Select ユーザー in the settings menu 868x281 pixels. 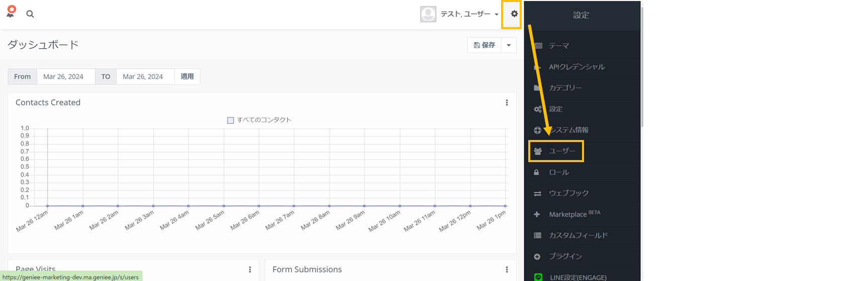561,151
